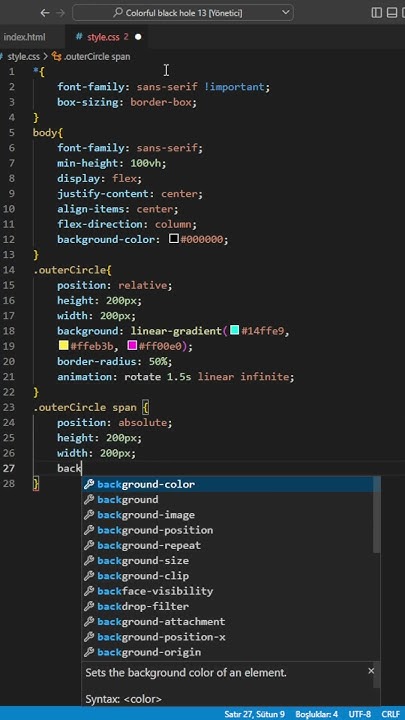Change the CRLF line ending setting
The image size is (405, 720).
pyautogui.click(x=390, y=714)
